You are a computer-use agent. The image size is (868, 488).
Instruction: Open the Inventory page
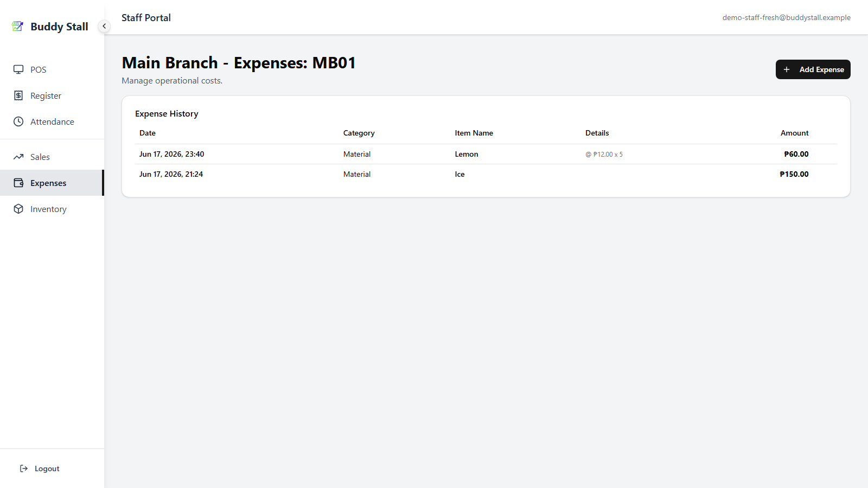click(52, 209)
